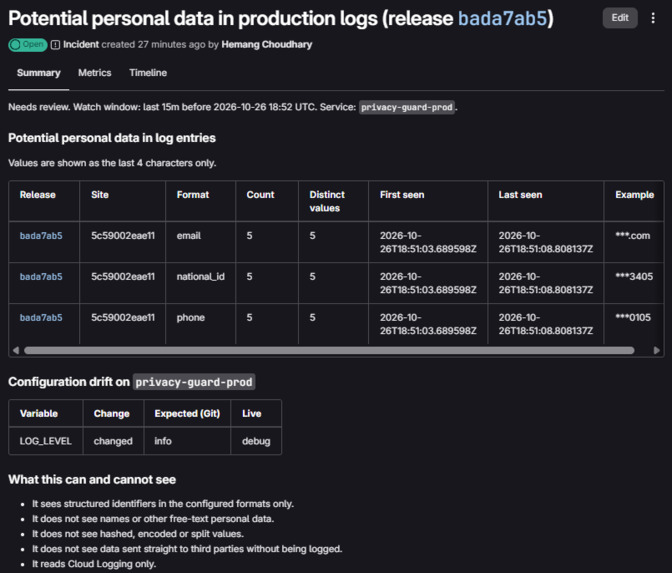Click example value ***.com
The height and width of the screenshot is (573, 672).
coord(633,236)
